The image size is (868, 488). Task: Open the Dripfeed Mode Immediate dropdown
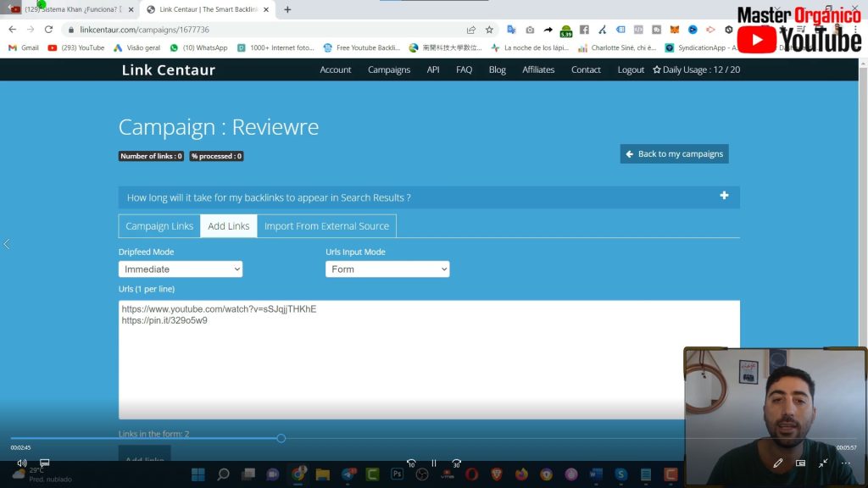[181, 269]
